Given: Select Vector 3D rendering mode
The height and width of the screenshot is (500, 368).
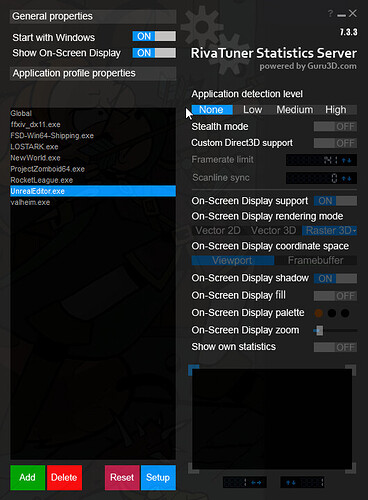Looking at the screenshot, I should click(x=274, y=230).
